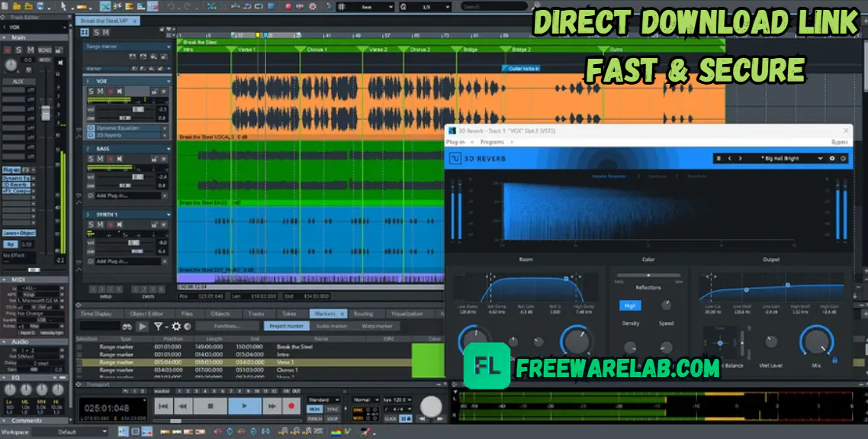Click the red record icon in top toolbar
The height and width of the screenshot is (439, 868).
[x=288, y=7]
